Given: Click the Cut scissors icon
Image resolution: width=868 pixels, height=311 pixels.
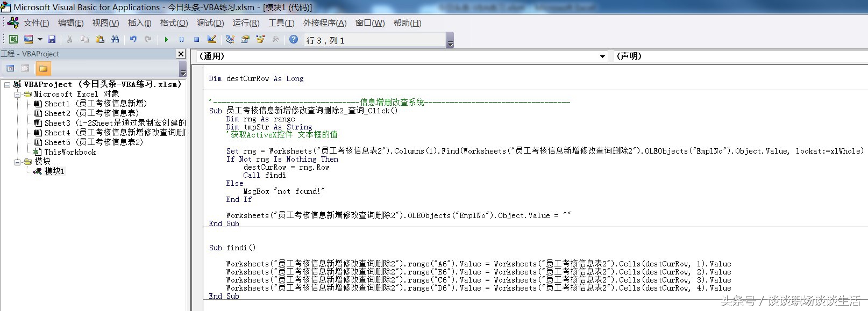Looking at the screenshot, I should pyautogui.click(x=69, y=39).
